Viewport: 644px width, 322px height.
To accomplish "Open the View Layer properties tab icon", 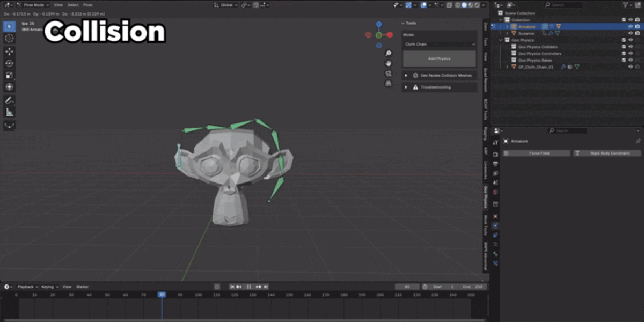I will tap(495, 173).
